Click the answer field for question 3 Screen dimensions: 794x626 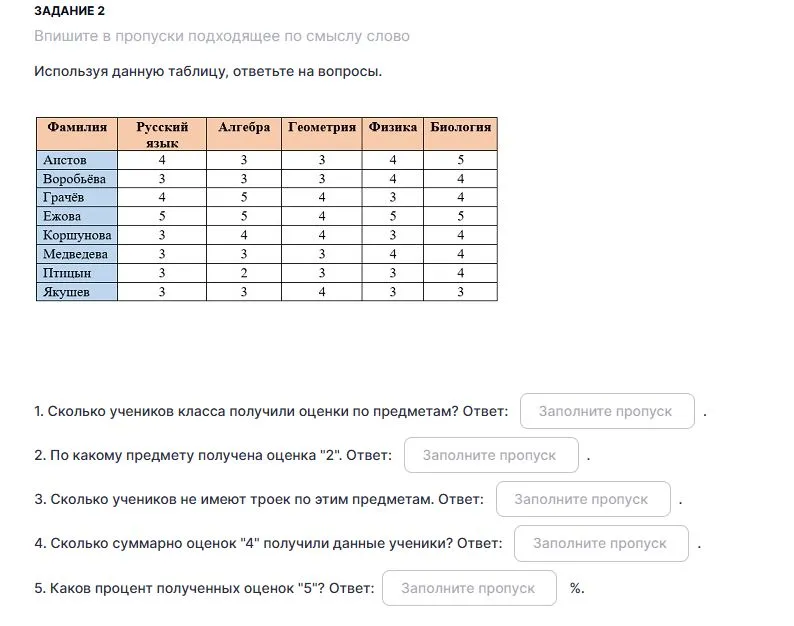[582, 499]
